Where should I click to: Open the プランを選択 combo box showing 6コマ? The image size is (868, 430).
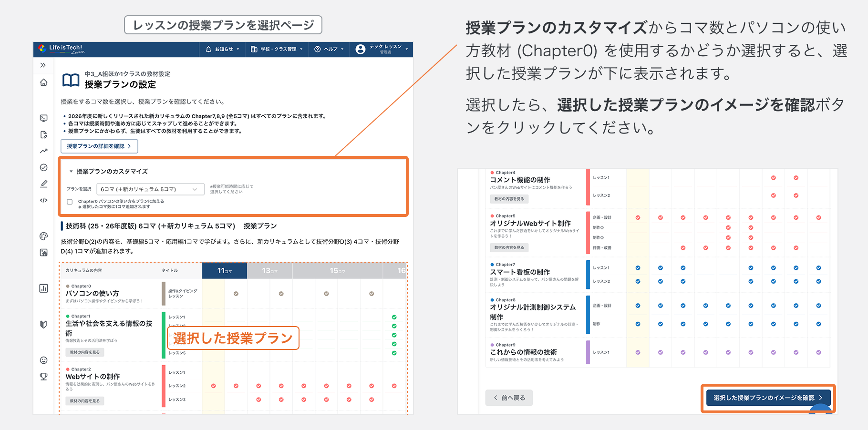point(150,189)
